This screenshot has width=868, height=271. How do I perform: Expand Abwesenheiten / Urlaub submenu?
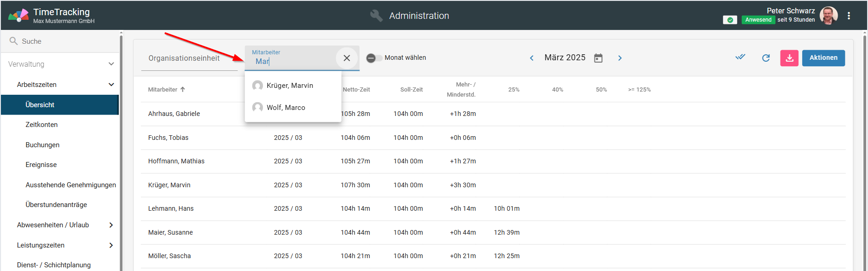click(111, 225)
